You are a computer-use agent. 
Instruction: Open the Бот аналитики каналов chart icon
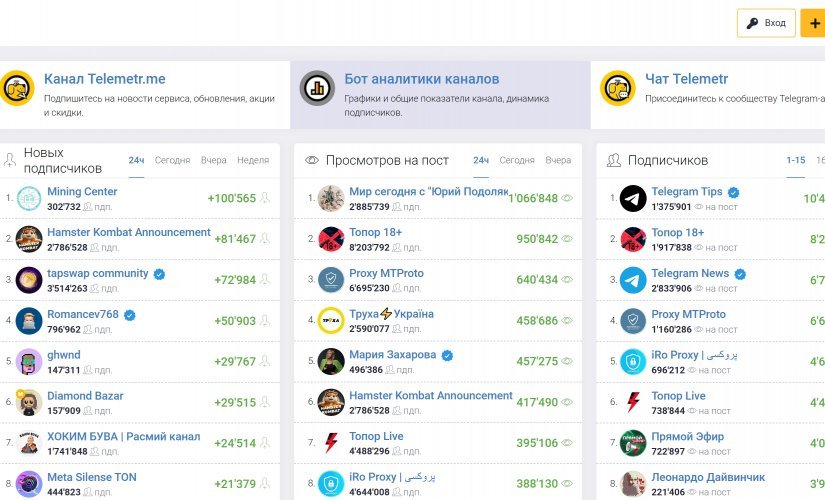coord(317,88)
